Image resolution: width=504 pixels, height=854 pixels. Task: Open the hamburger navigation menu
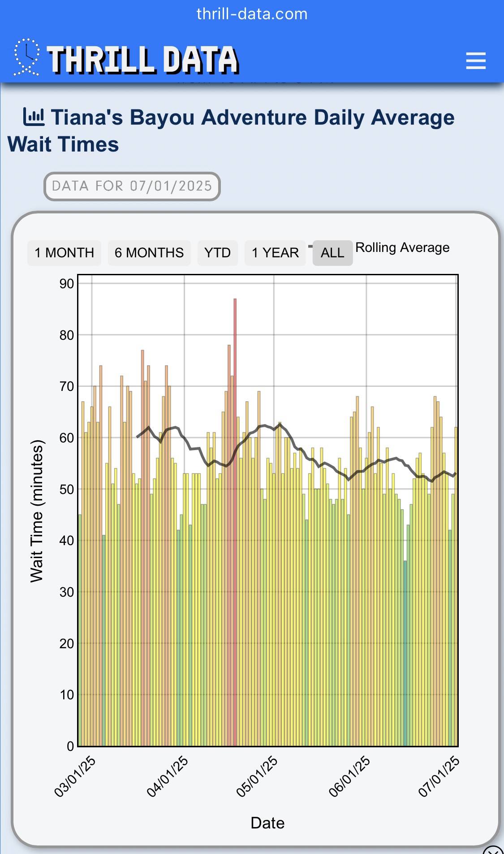476,61
